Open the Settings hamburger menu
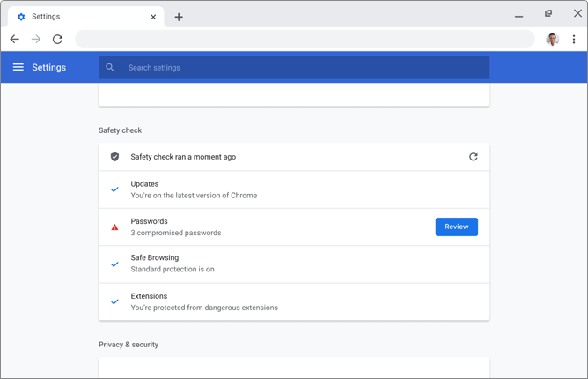Viewport: 588px width, 379px height. tap(18, 67)
